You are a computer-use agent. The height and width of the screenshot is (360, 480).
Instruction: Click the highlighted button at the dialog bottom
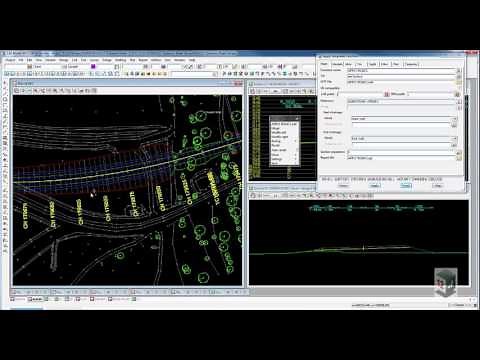406,186
